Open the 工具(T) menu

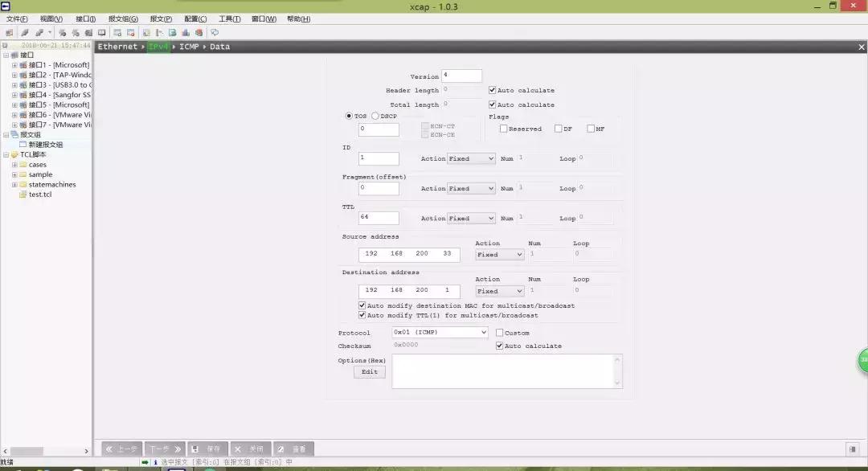click(229, 18)
